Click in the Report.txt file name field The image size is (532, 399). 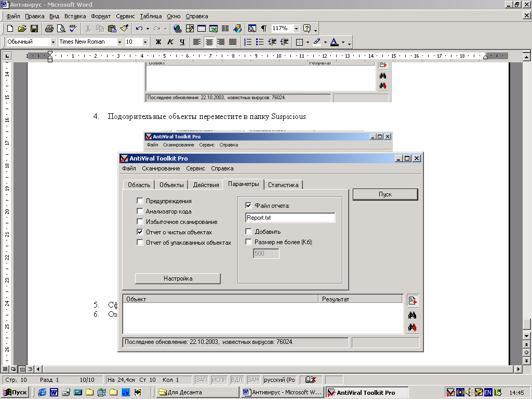(290, 218)
